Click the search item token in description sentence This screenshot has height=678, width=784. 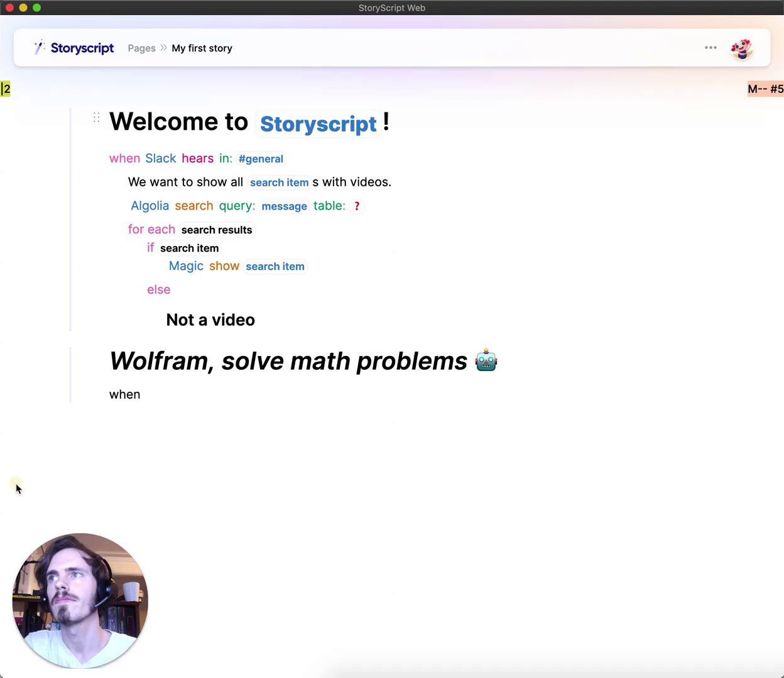(x=279, y=183)
